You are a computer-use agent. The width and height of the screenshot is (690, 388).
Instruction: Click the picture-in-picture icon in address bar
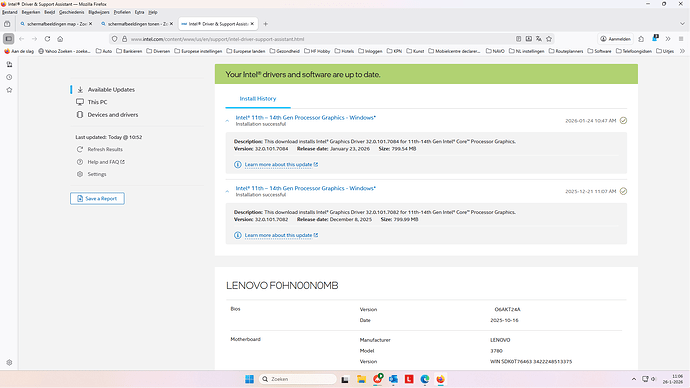(529, 39)
